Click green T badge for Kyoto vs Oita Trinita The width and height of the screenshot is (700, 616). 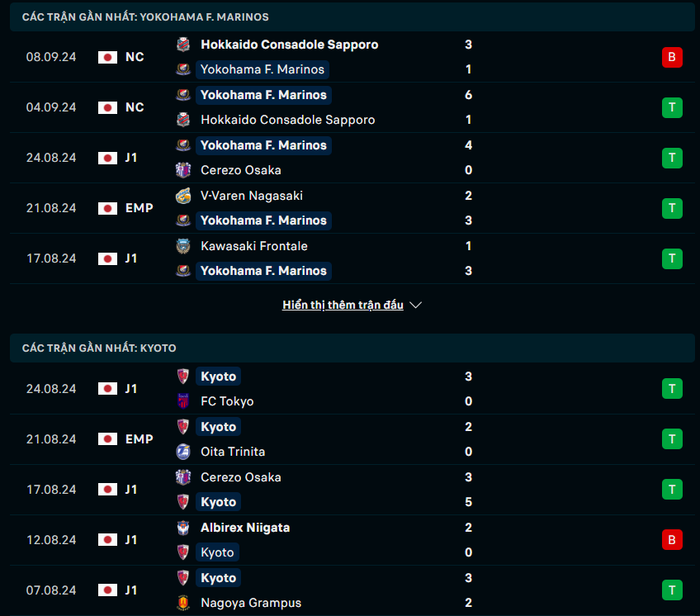672,439
